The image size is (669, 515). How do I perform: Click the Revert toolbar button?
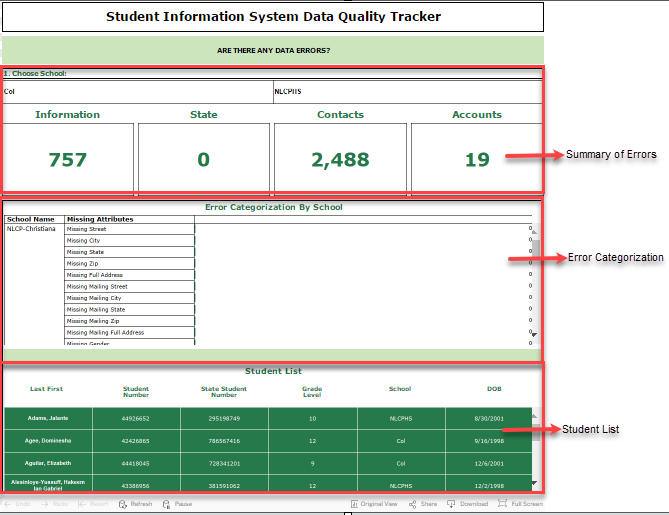coord(93,504)
